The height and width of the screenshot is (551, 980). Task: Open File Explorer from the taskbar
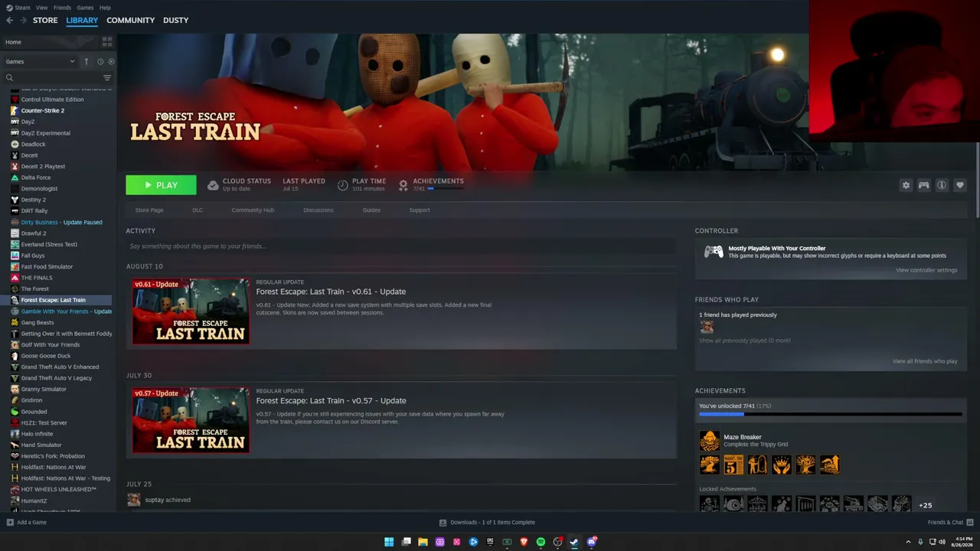tap(423, 542)
